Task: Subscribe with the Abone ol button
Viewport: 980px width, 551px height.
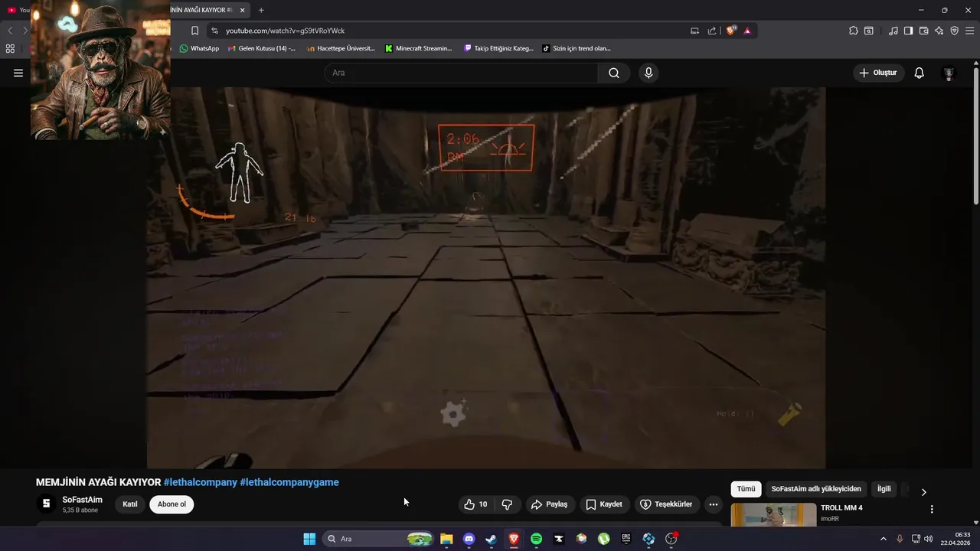Action: click(171, 504)
